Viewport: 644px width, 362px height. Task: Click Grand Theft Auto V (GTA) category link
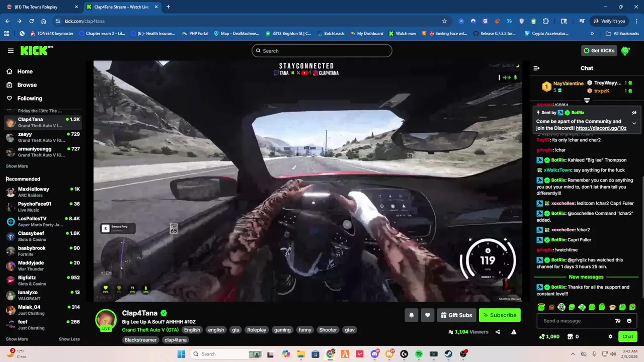150,330
